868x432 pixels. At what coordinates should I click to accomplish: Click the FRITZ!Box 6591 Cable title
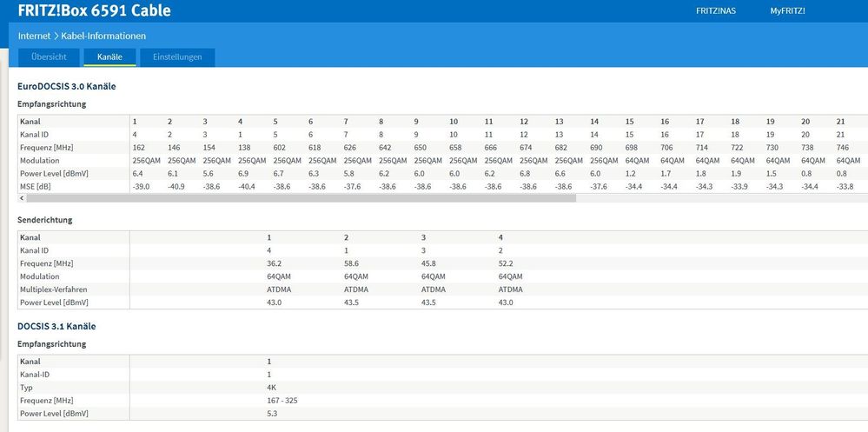click(94, 10)
